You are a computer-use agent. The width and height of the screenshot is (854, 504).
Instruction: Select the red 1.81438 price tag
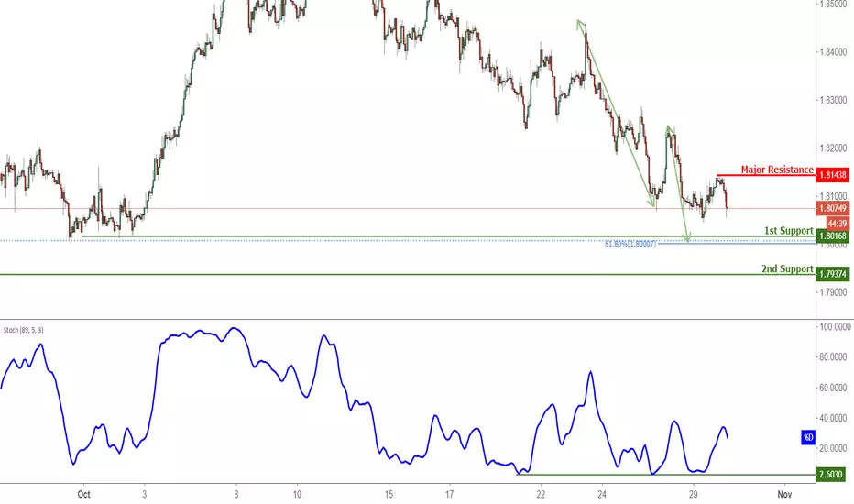tap(833, 175)
